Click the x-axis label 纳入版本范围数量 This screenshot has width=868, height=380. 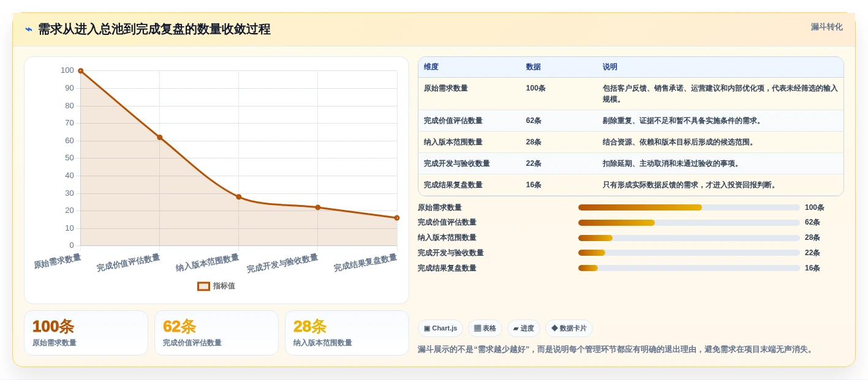(x=208, y=263)
